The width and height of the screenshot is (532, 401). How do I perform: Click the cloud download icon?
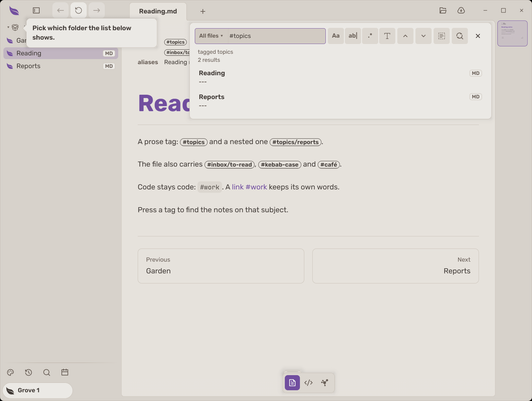pyautogui.click(x=461, y=10)
